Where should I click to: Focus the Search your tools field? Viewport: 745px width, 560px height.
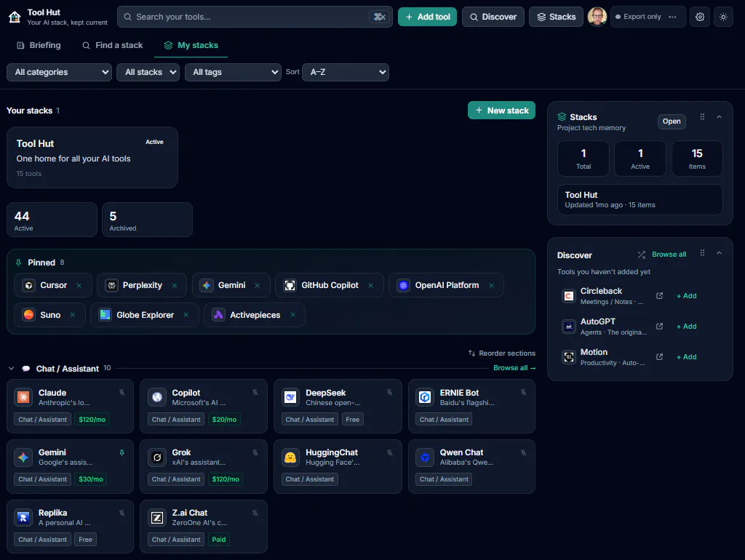[255, 17]
